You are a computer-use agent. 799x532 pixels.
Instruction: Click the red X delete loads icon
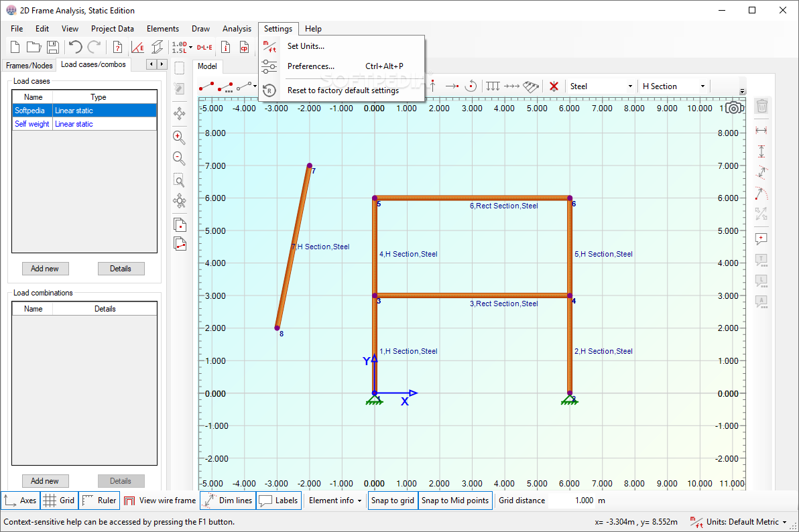(x=554, y=86)
